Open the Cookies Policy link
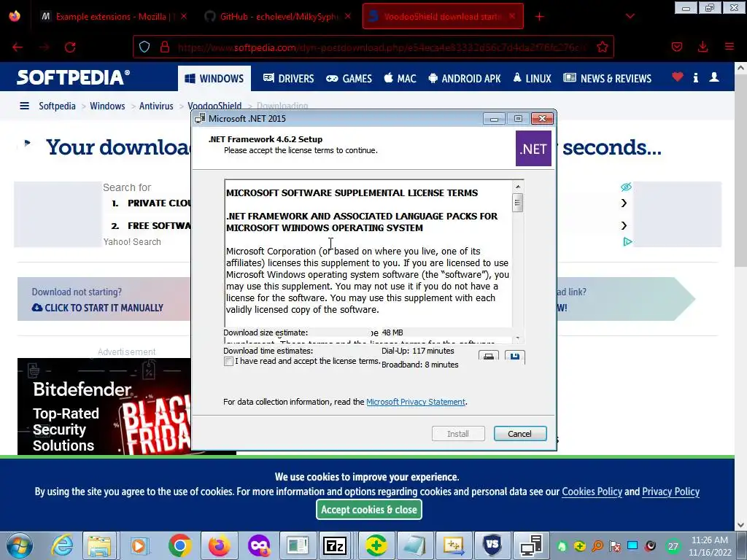This screenshot has width=747, height=560. [x=592, y=491]
